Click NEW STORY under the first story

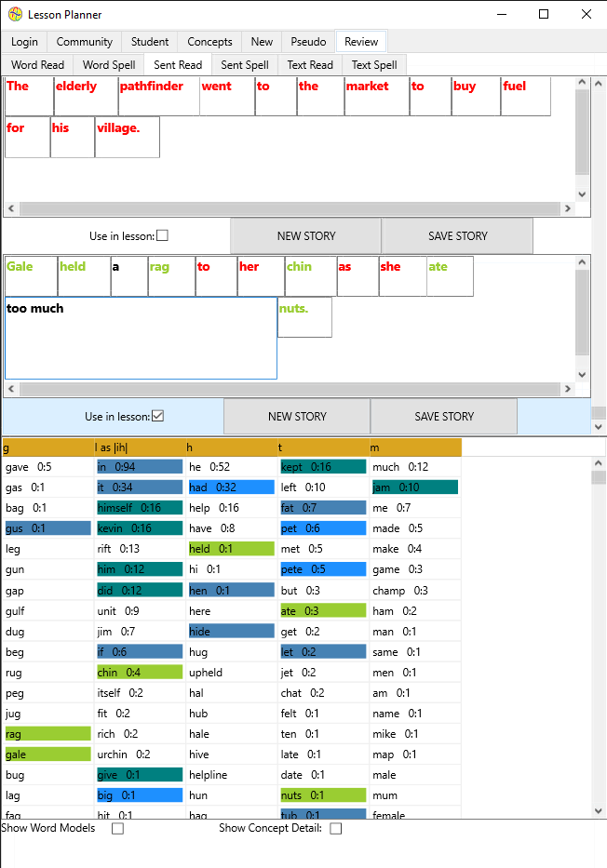point(305,235)
